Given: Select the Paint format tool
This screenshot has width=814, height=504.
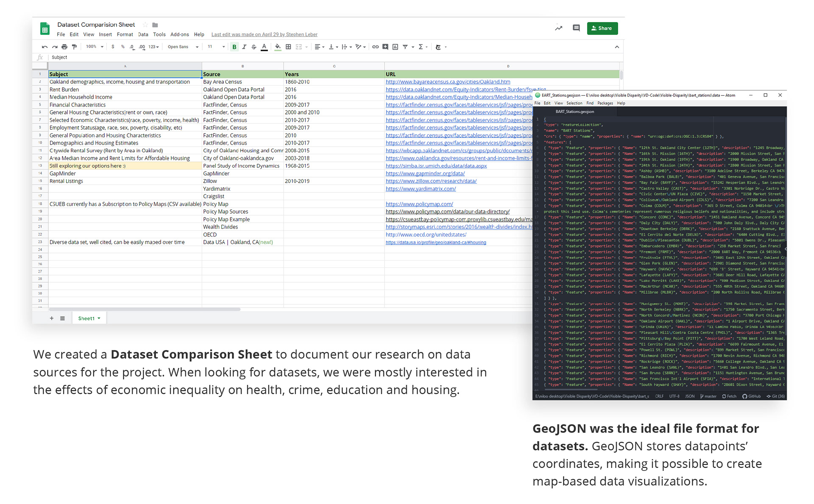Looking at the screenshot, I should pyautogui.click(x=74, y=47).
